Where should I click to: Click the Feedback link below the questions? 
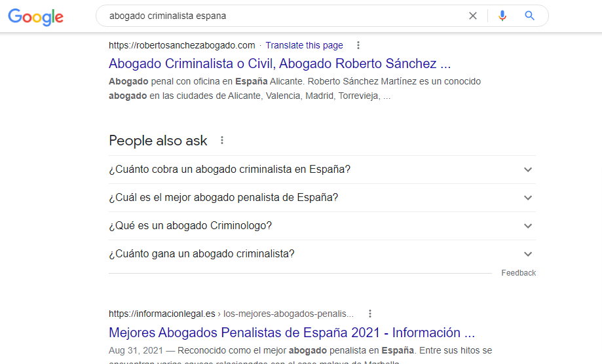(x=518, y=273)
